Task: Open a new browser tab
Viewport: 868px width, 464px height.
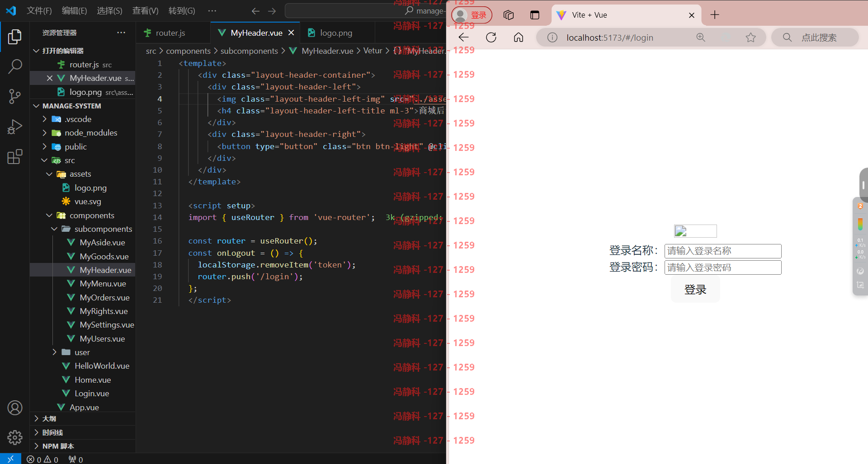Action: pos(715,15)
